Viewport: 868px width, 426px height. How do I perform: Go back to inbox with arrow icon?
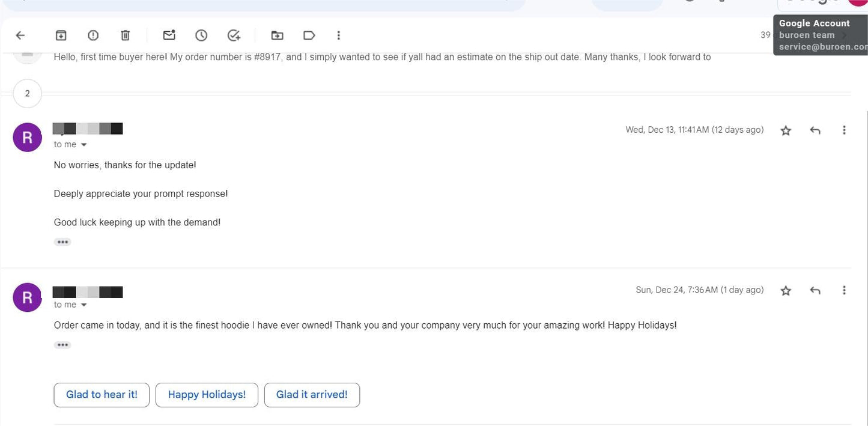tap(20, 35)
